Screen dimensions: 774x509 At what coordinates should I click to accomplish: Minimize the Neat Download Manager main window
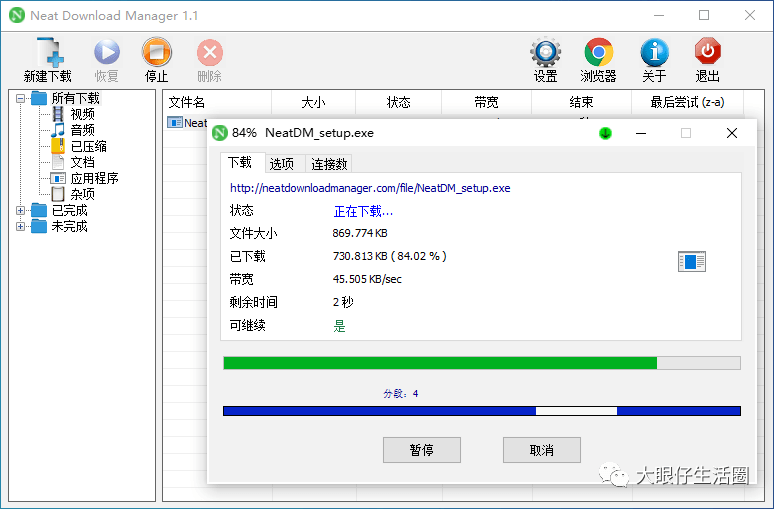pyautogui.click(x=658, y=15)
